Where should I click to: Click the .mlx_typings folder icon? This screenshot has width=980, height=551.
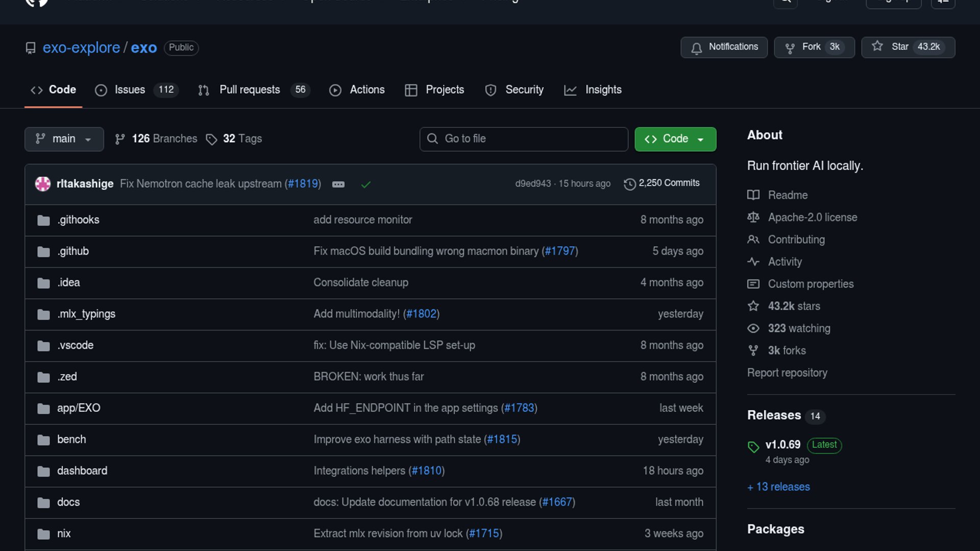[x=43, y=314]
